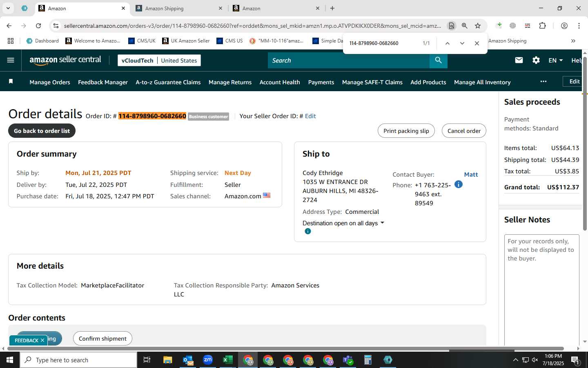This screenshot has height=368, width=588.
Task: Open Outlook from the taskbar
Action: coord(188,360)
